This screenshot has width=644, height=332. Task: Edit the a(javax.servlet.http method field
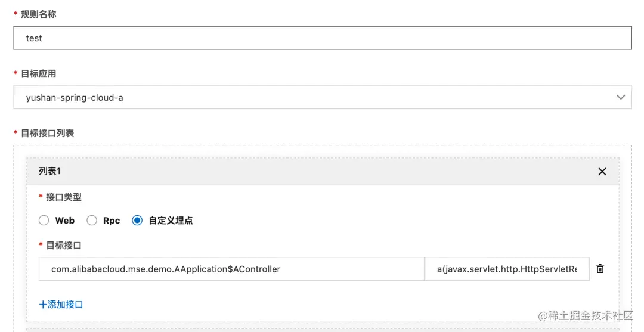(x=507, y=269)
